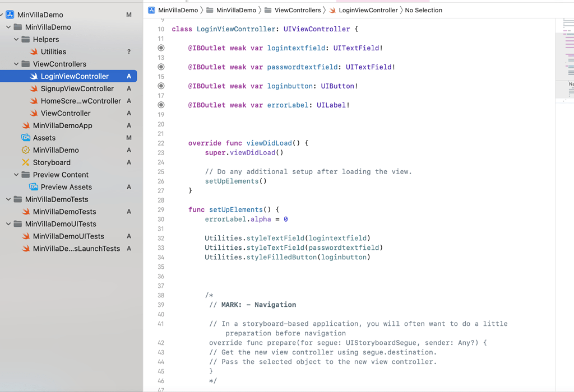Image resolution: width=574 pixels, height=392 pixels.
Task: Click the loginbutton outlet connection circle
Action: pyautogui.click(x=161, y=86)
